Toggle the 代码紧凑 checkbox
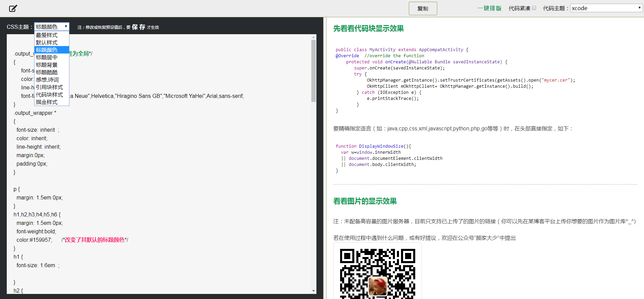The width and height of the screenshot is (644, 299). pyautogui.click(x=534, y=8)
